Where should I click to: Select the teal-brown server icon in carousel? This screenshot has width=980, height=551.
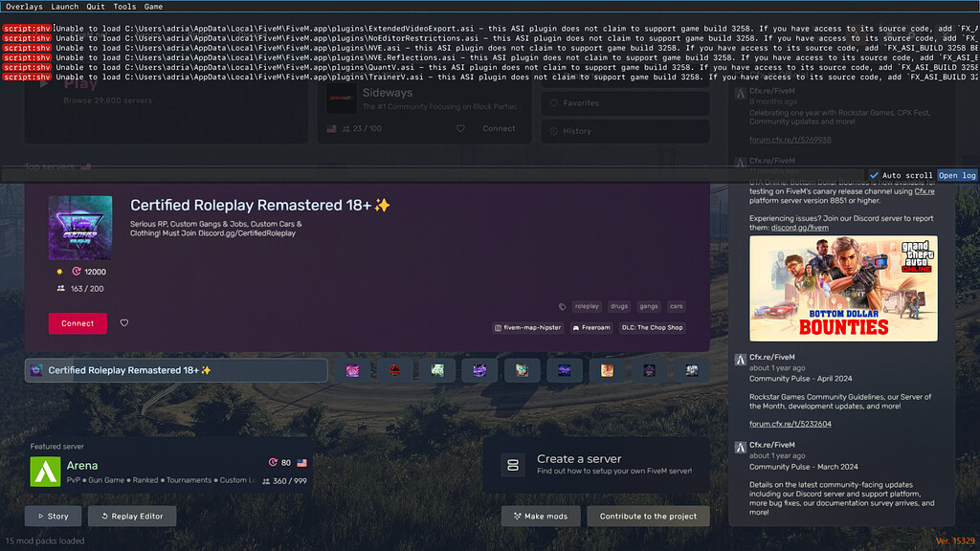click(522, 370)
